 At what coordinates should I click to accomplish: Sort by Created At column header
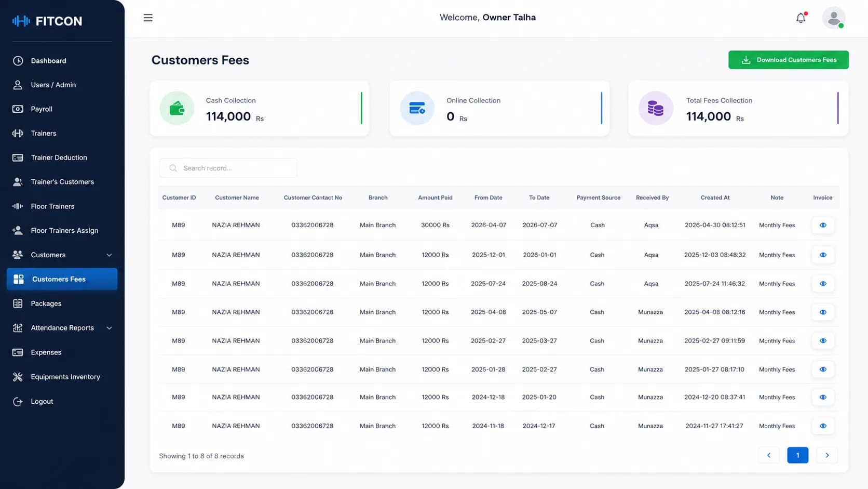coord(715,197)
